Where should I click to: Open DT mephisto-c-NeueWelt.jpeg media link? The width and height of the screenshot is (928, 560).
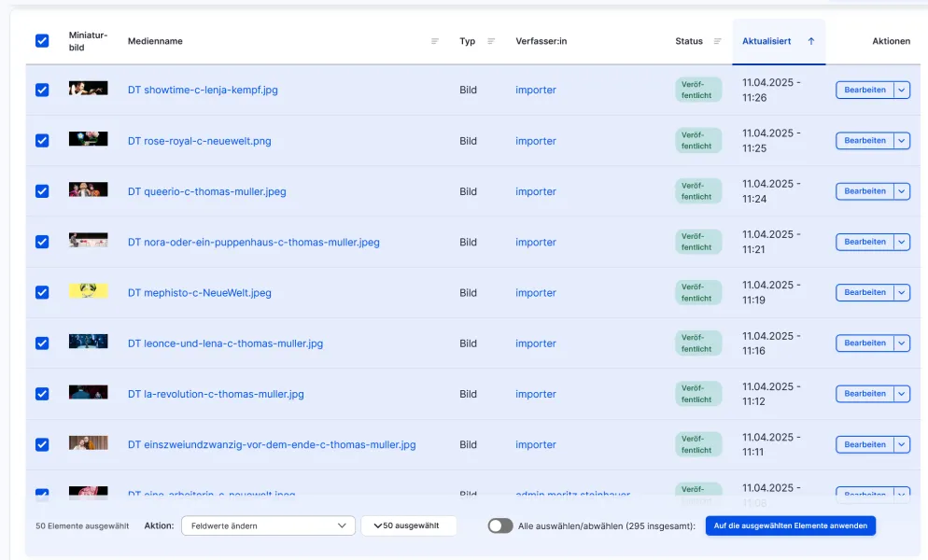click(200, 292)
